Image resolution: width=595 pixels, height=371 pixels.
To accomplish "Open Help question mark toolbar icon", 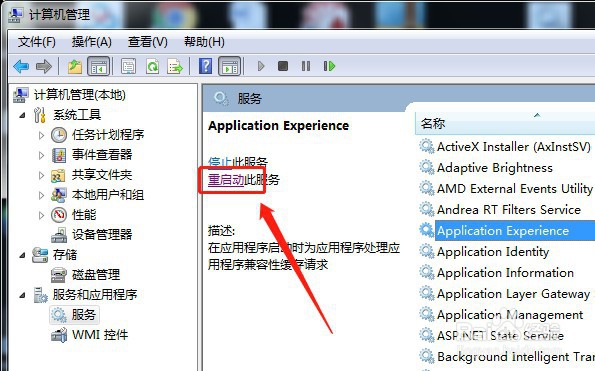I will 205,66.
